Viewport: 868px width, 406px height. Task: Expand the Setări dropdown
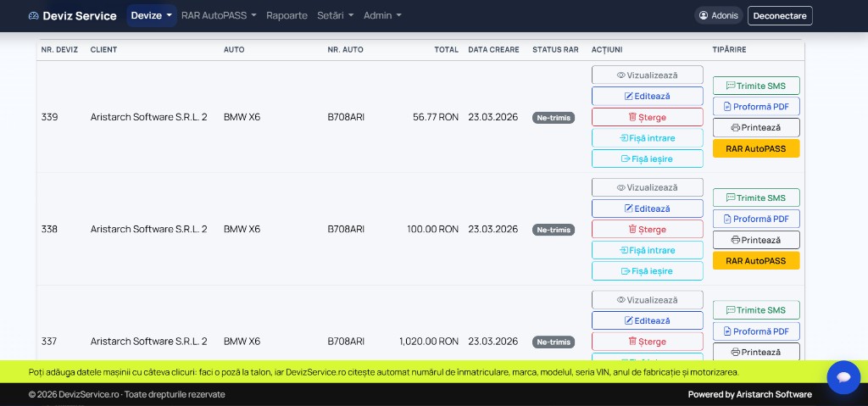(x=335, y=15)
